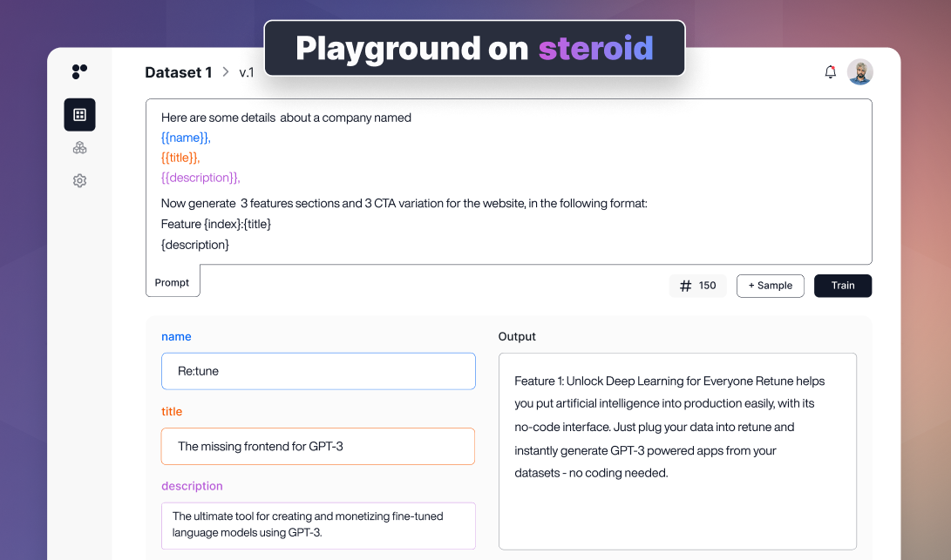Select the {{name}} variable in the prompt
This screenshot has height=560, width=951.
(x=186, y=138)
